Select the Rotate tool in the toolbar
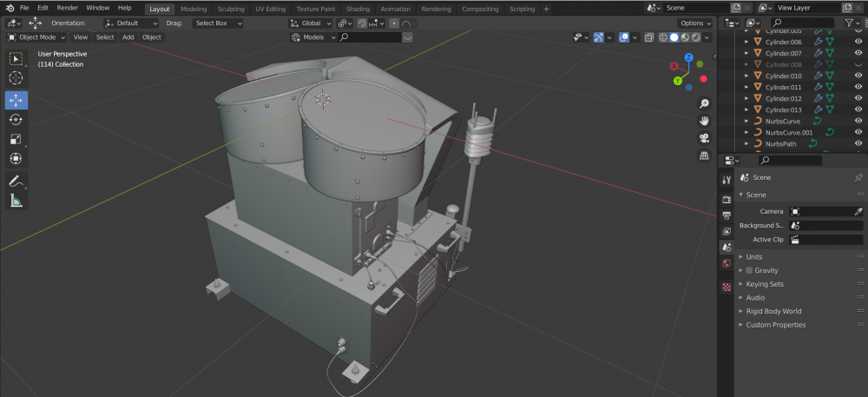This screenshot has width=868, height=397. point(16,120)
